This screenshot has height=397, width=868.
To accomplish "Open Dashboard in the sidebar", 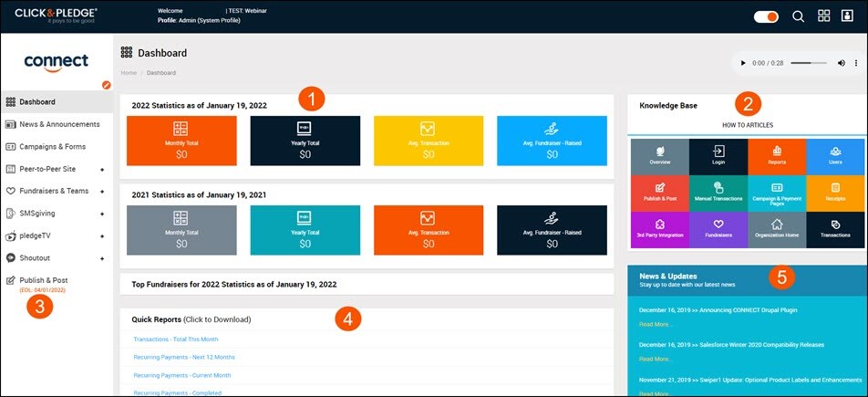I will 57,102.
